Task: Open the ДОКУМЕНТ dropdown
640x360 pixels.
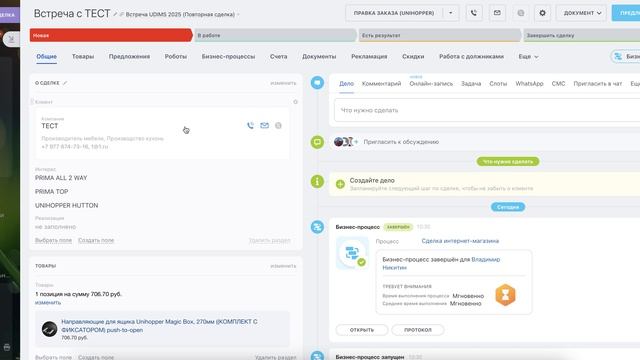Action: [x=582, y=13]
